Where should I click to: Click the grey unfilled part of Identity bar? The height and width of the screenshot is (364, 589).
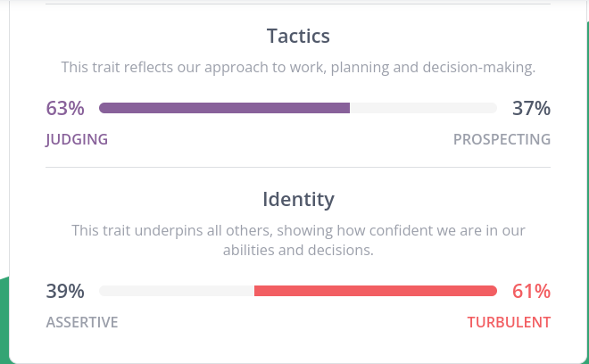tap(177, 291)
